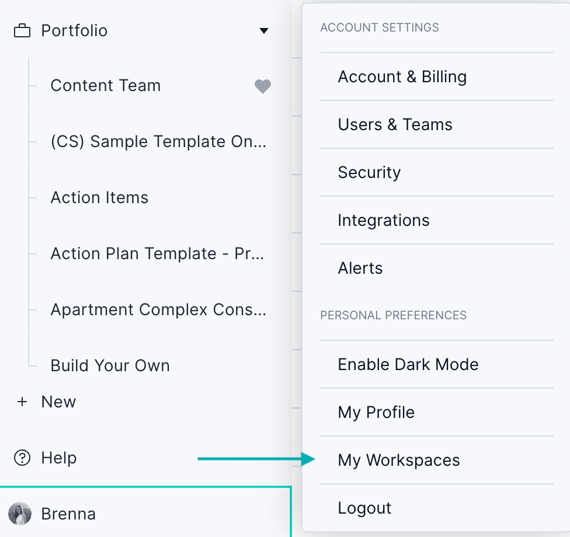Select the Build Your Own project
The width and height of the screenshot is (570, 537).
(x=110, y=365)
